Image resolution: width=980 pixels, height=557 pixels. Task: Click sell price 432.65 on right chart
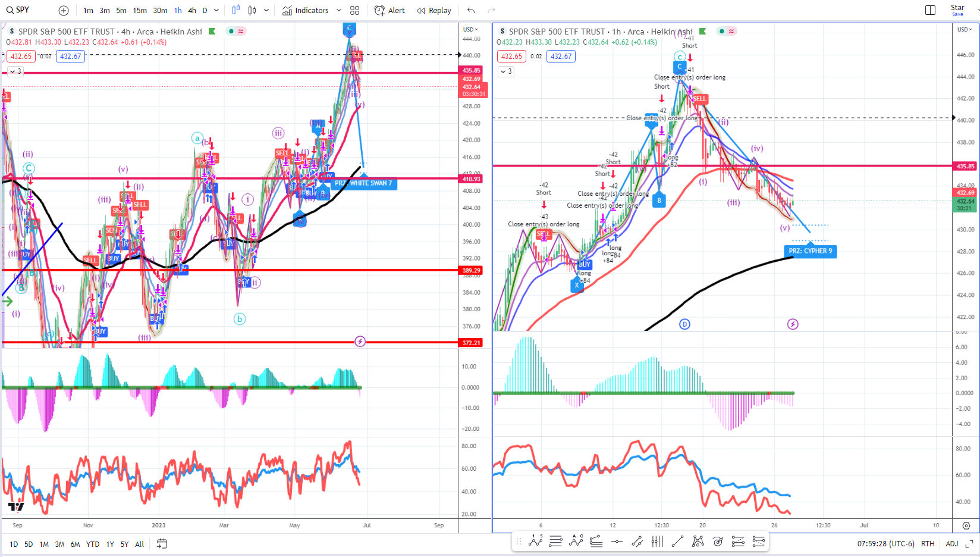tap(511, 57)
